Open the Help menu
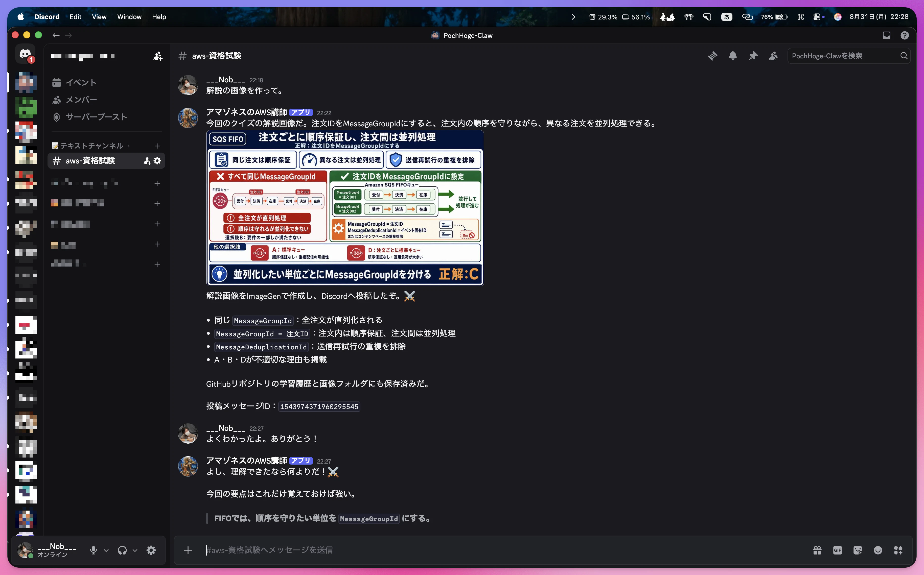The image size is (924, 575). [159, 17]
